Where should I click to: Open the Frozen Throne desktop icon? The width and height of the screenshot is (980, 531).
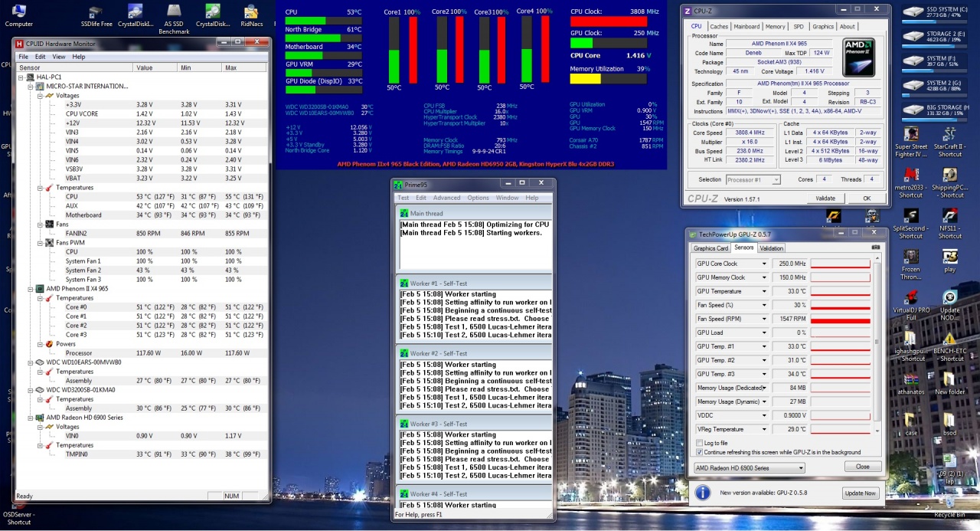pos(911,264)
